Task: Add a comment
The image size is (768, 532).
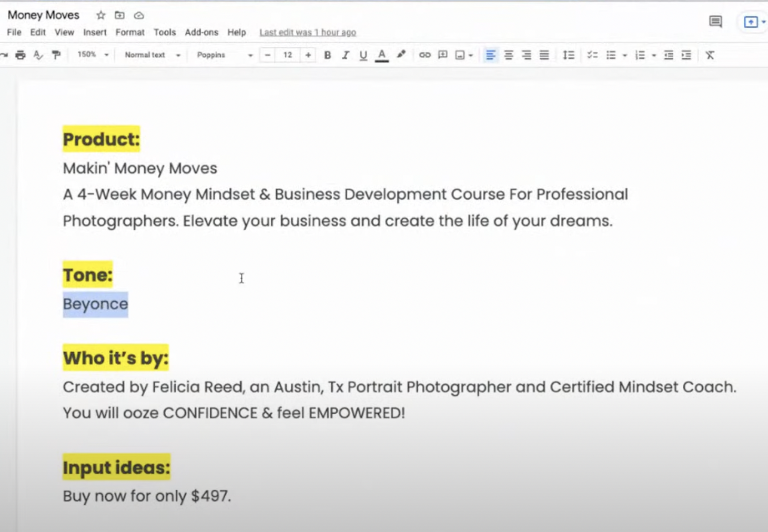Action: [442, 55]
